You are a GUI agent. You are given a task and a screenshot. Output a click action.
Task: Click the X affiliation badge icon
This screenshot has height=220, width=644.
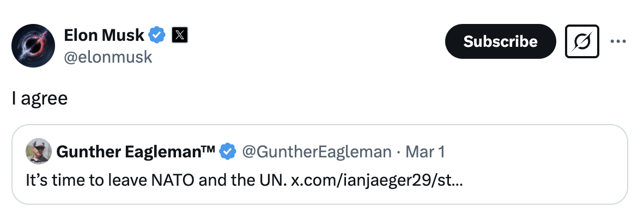tap(180, 35)
